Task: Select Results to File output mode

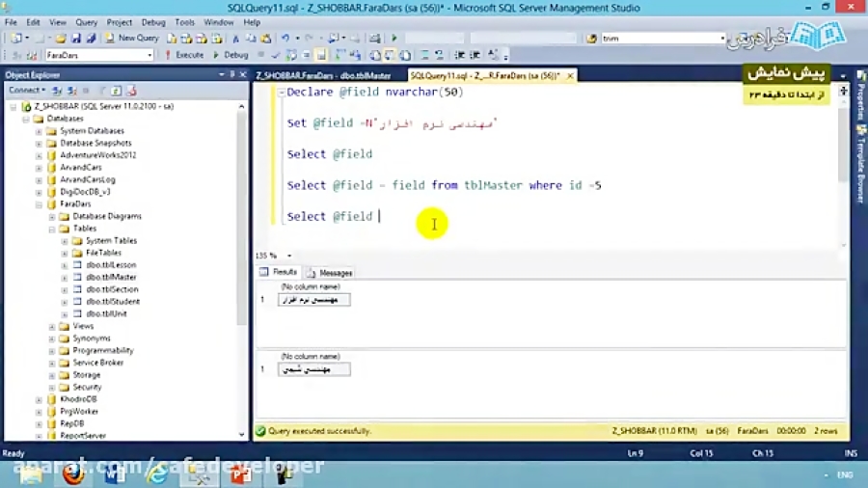Action: 405,55
